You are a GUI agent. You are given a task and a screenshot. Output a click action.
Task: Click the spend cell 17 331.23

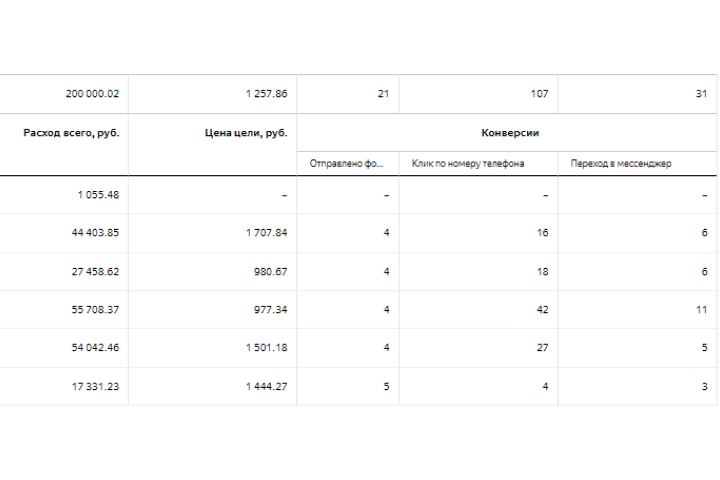point(95,387)
